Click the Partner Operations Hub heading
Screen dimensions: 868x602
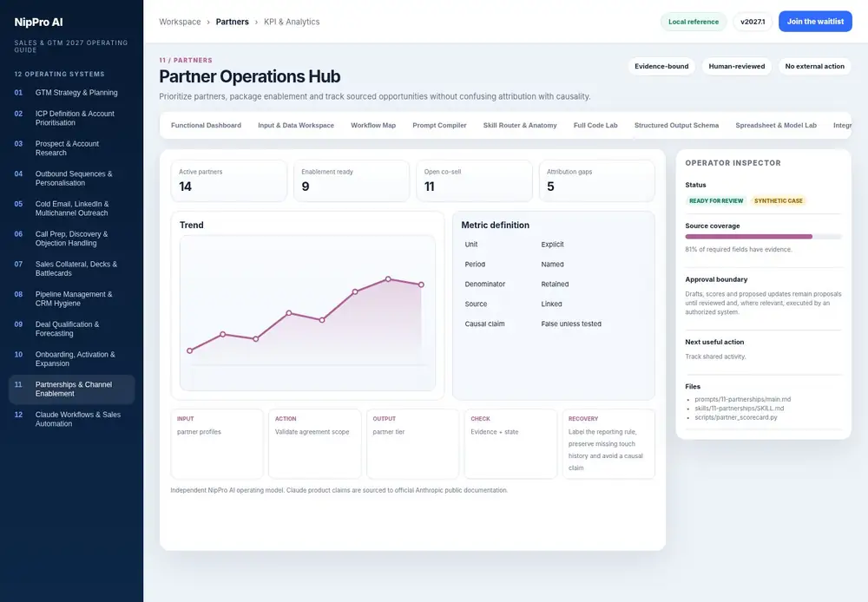250,76
